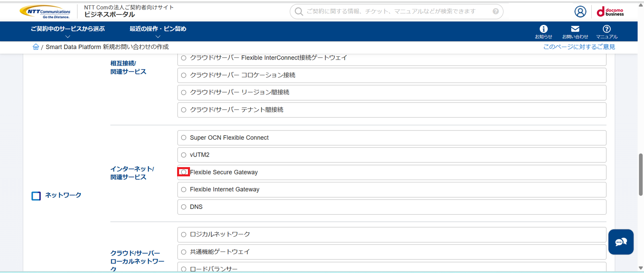Click the ビジネスポータル site title
This screenshot has height=273, width=644.
pyautogui.click(x=109, y=14)
